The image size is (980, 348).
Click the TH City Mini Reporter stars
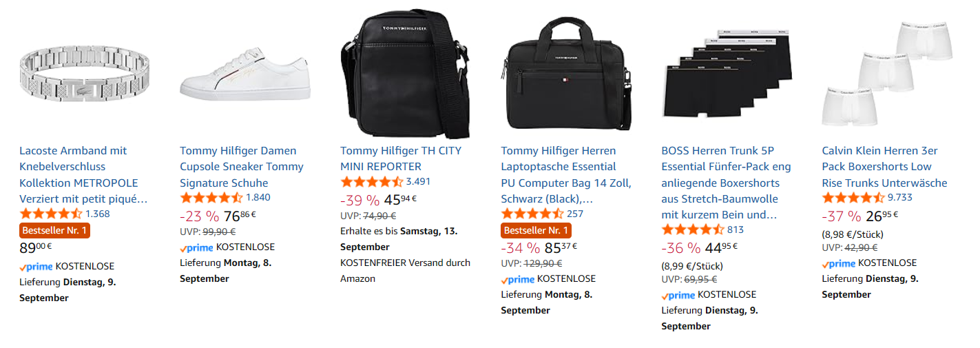[x=371, y=182]
